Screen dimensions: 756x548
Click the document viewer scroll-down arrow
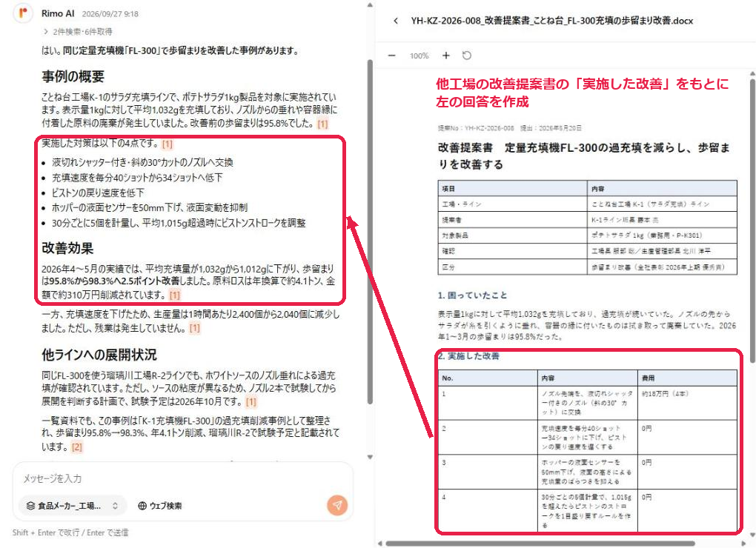[x=752, y=535]
